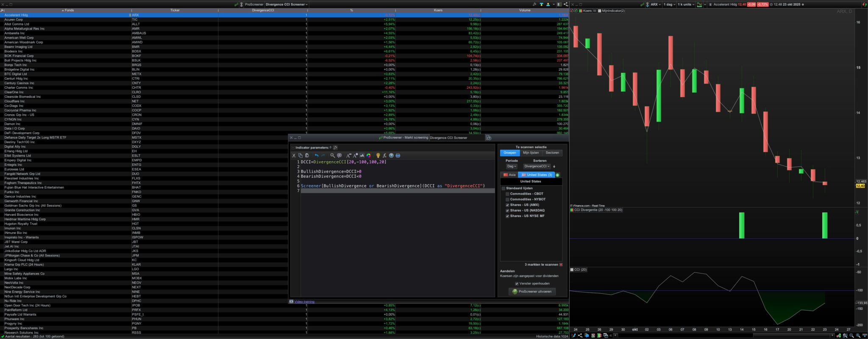Select the Goldman Sachs Grp Inc row
This screenshot has height=339, width=868.
click(144, 206)
